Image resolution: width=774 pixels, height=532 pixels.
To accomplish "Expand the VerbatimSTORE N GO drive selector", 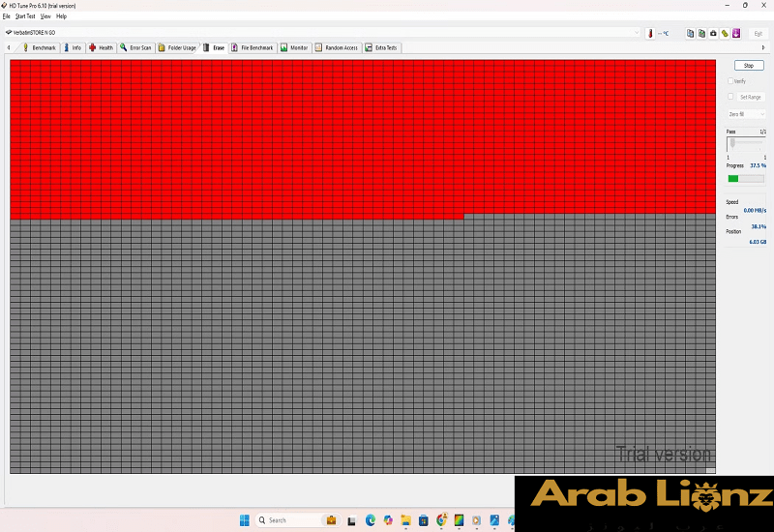I will click(637, 33).
